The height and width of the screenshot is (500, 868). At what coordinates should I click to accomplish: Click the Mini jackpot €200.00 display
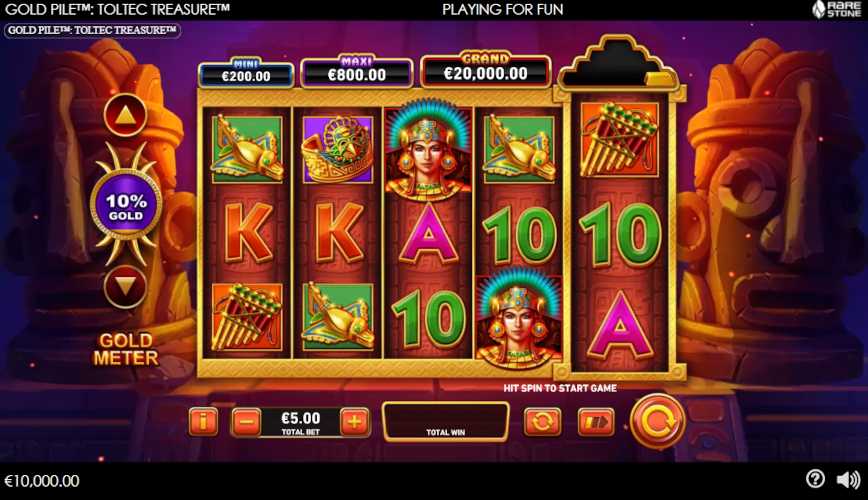click(246, 74)
